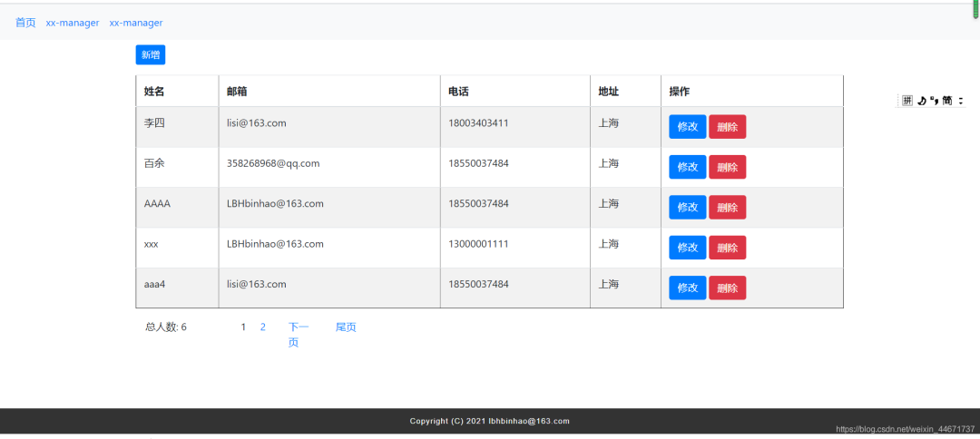Click 修改 in the 百余 row

click(687, 167)
